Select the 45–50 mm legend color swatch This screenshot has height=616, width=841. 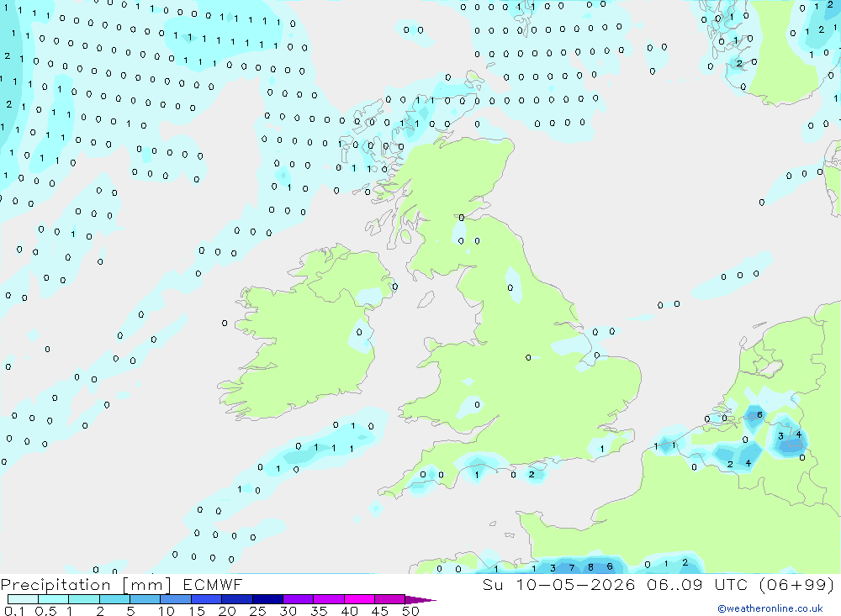coord(390,599)
